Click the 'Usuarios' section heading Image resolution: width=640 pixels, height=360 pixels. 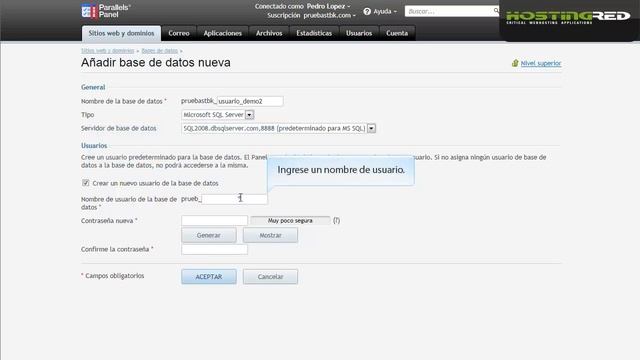coord(94,146)
